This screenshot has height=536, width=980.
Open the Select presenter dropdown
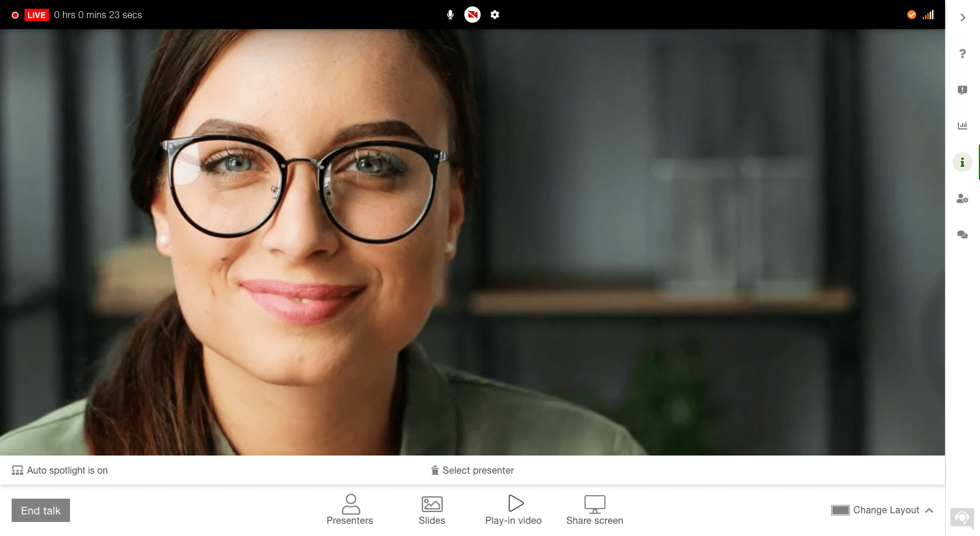point(473,470)
